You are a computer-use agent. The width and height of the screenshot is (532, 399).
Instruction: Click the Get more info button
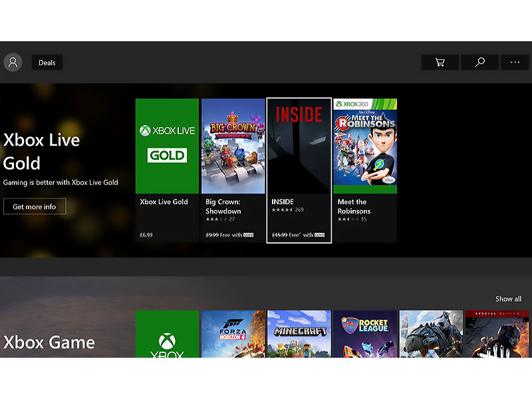35,207
